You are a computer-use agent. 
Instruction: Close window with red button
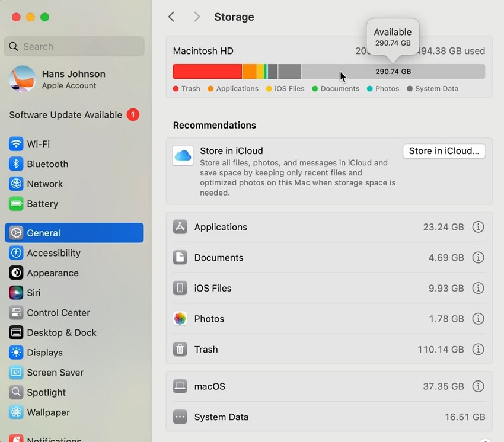click(16, 17)
